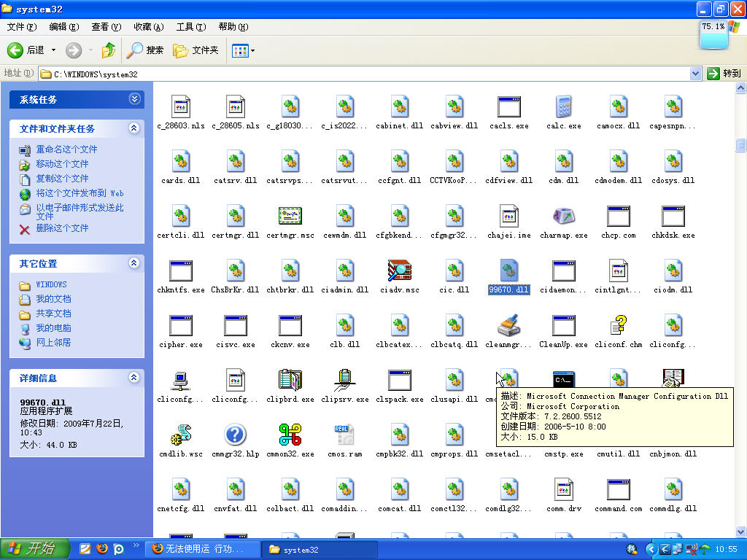Click the calc.exe calculator icon
The image size is (747, 560).
[563, 107]
